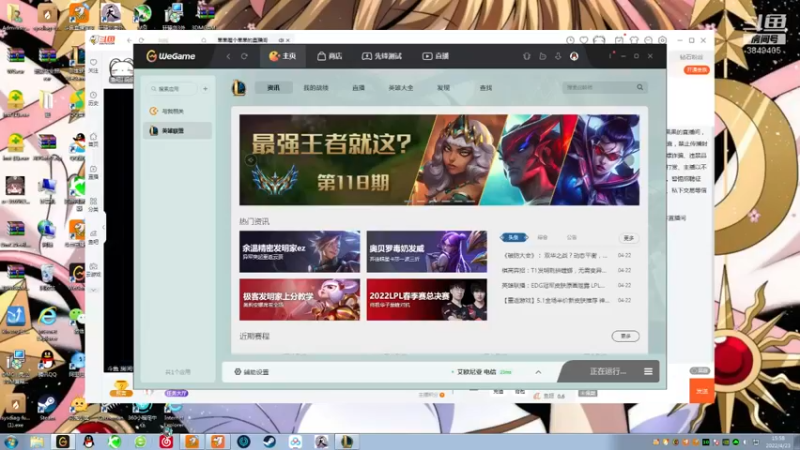This screenshot has height=450, width=800.
Task: Open the 主页 home tab in WeGame
Action: [283, 56]
